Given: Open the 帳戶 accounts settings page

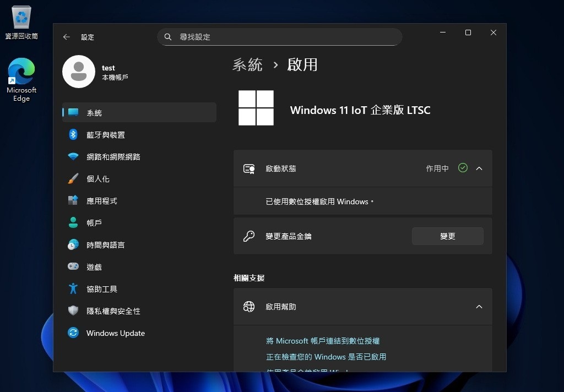Looking at the screenshot, I should [x=94, y=223].
